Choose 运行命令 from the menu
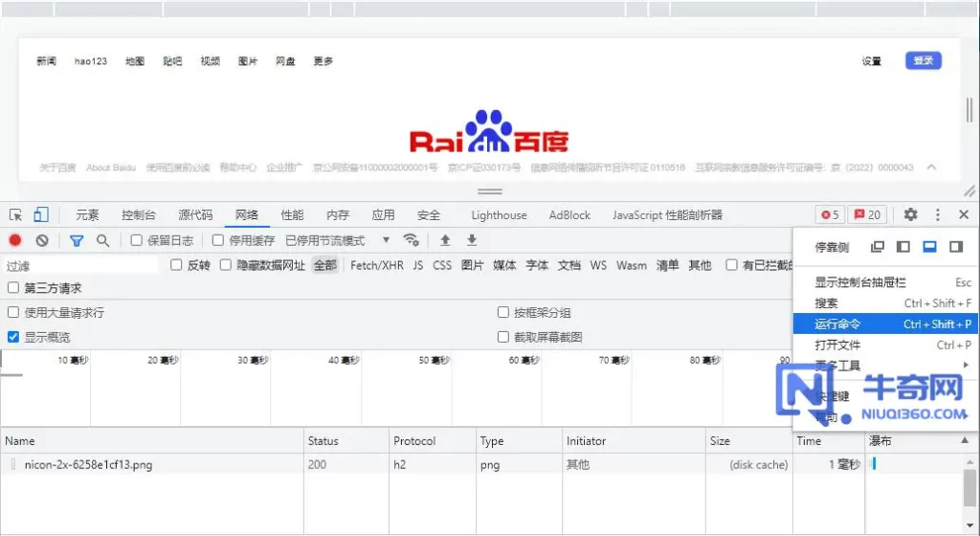 click(x=886, y=324)
